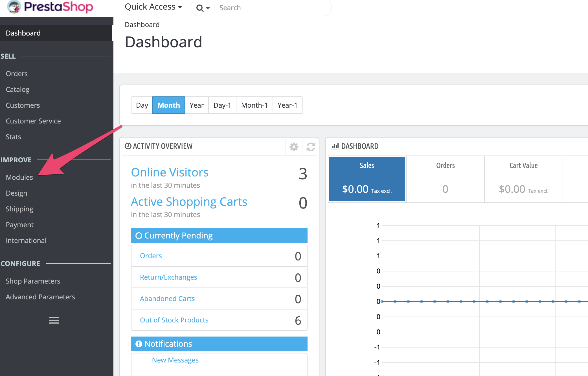The width and height of the screenshot is (588, 376).
Task: Open Out of Stock Products link
Action: [x=174, y=320]
